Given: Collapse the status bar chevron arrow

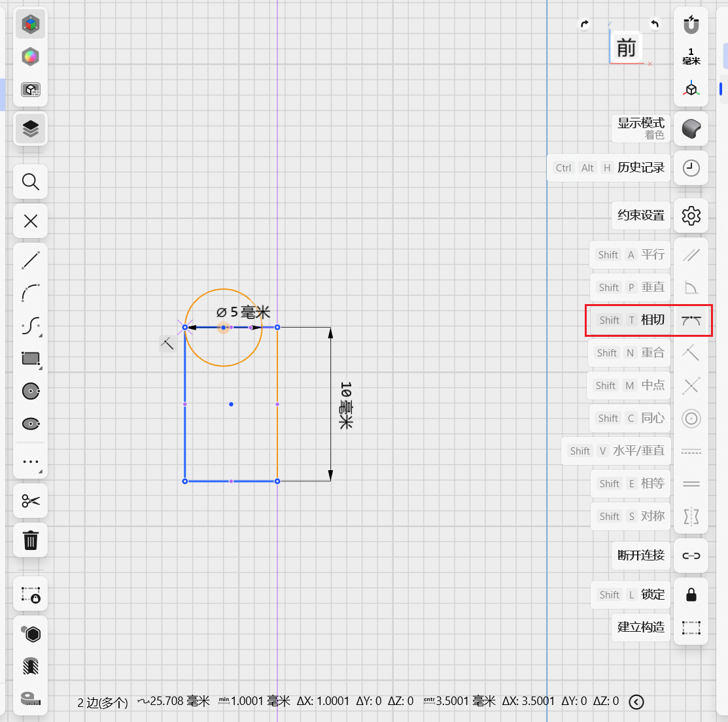Looking at the screenshot, I should pyautogui.click(x=636, y=702).
